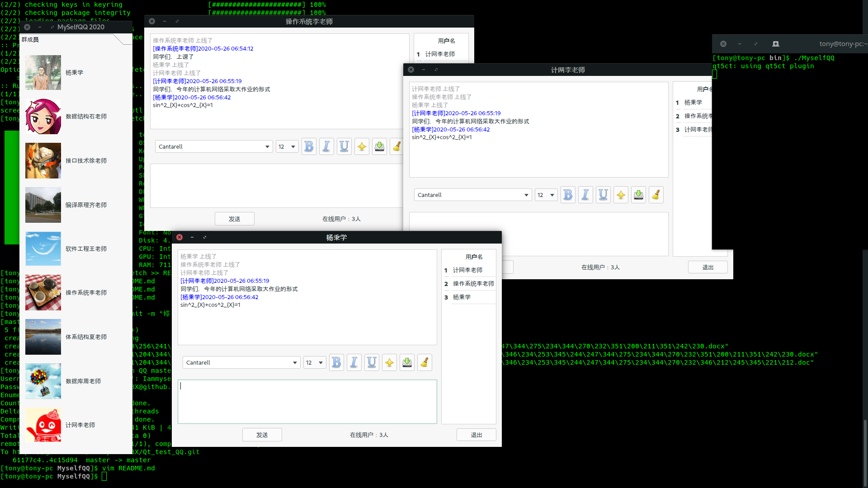Open 数据库周老师 contact from the member list

[x=83, y=381]
